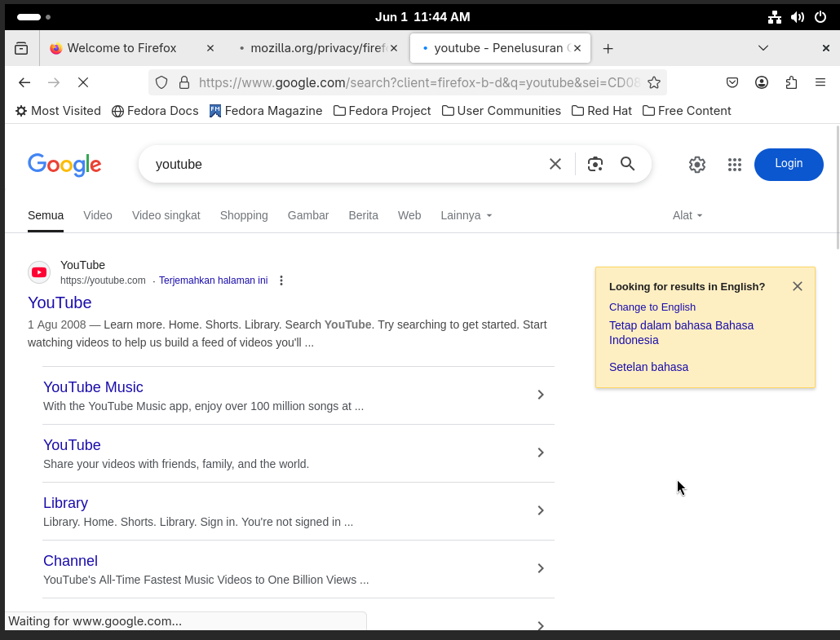This screenshot has width=840, height=640.
Task: Open the Library sitelink
Action: [x=65, y=503]
